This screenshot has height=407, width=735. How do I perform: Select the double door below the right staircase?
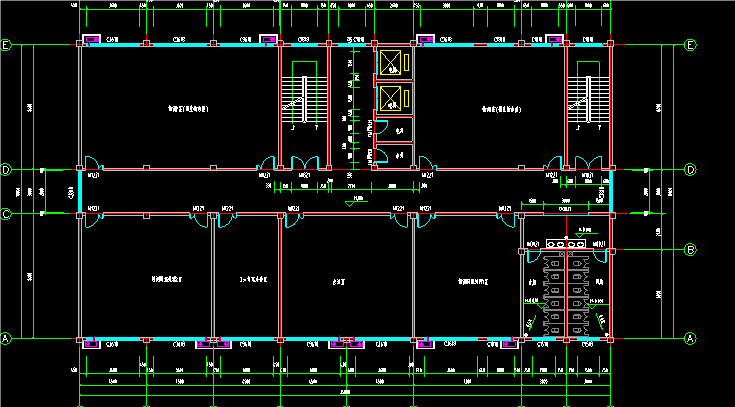(589, 163)
